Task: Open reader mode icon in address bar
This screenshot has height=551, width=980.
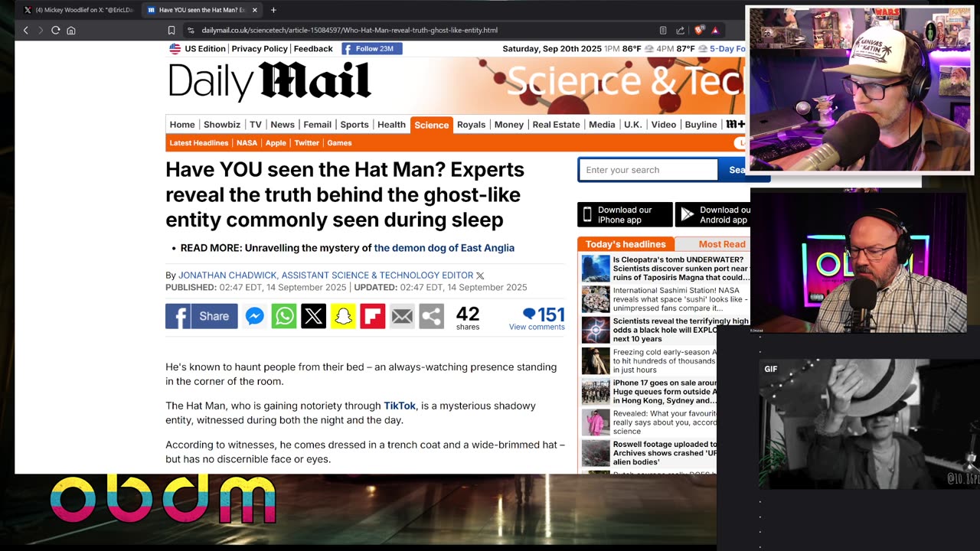Action: click(663, 30)
